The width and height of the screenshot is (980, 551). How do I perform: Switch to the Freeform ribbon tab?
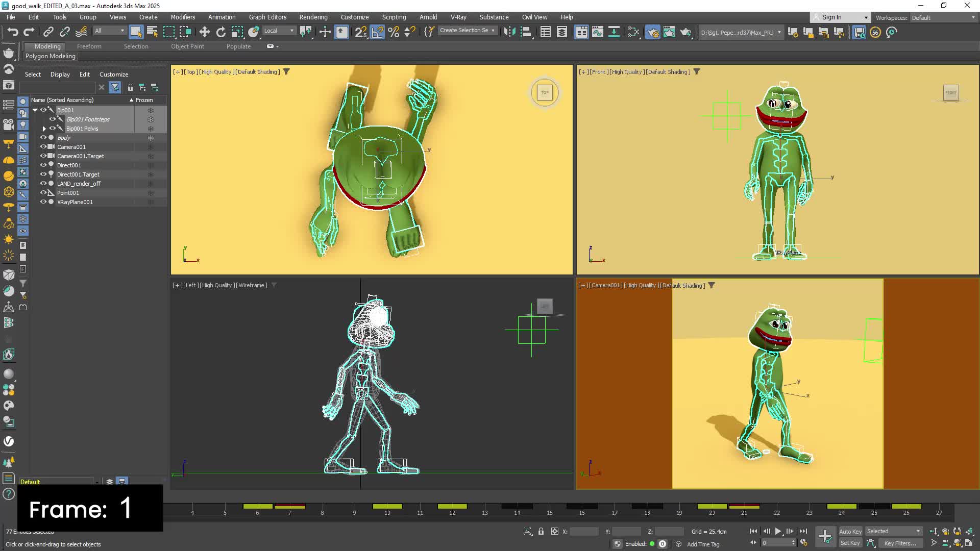click(89, 46)
